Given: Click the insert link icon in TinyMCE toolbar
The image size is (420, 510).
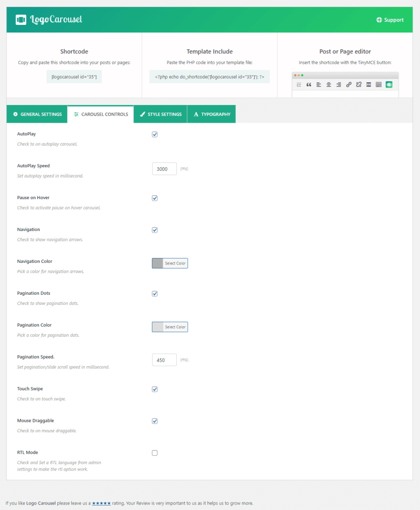Looking at the screenshot, I should [x=349, y=85].
